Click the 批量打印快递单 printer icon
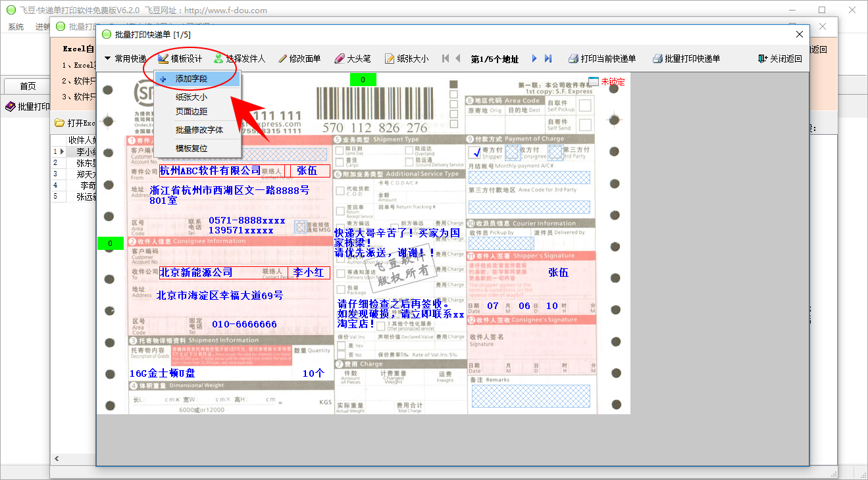The height and width of the screenshot is (480, 868). 657,59
